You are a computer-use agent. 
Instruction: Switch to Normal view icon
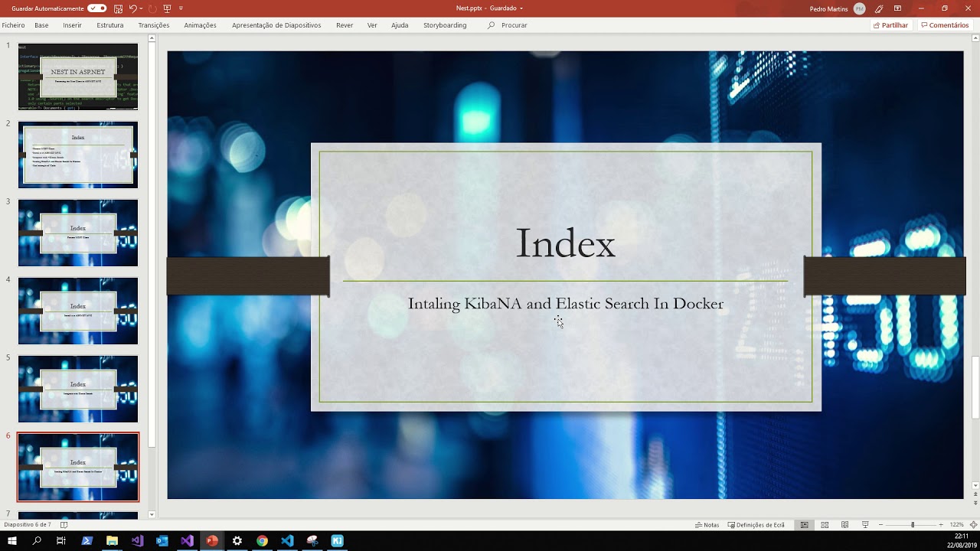click(805, 525)
